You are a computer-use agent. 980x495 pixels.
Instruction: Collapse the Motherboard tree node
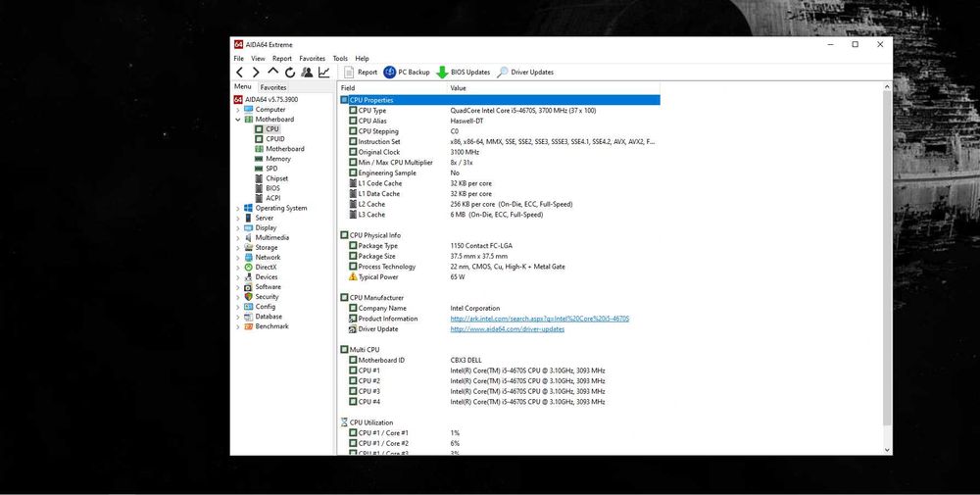click(238, 120)
